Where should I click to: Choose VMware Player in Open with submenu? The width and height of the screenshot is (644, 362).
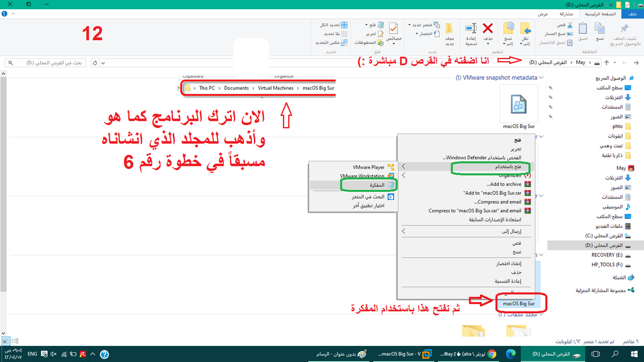click(x=353, y=167)
